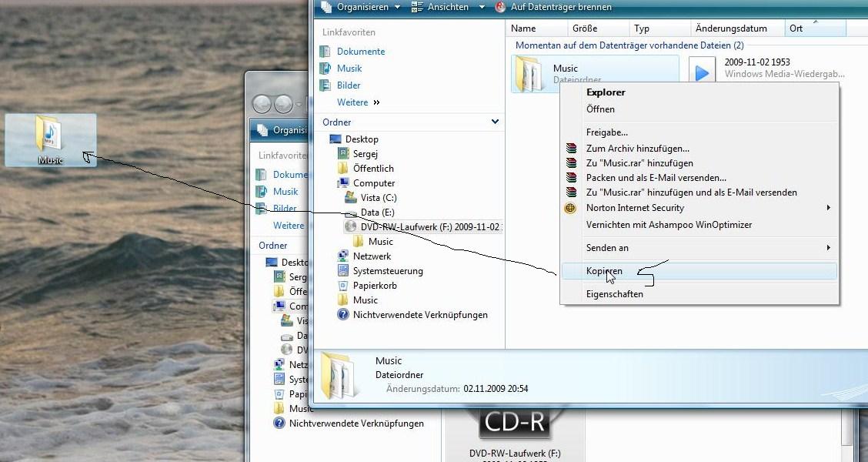Viewport: 868px width, 462px height.
Task: Click the question-mark icon of Nichtverwendete Verknüpfungen, rear window
Action: pos(279,423)
